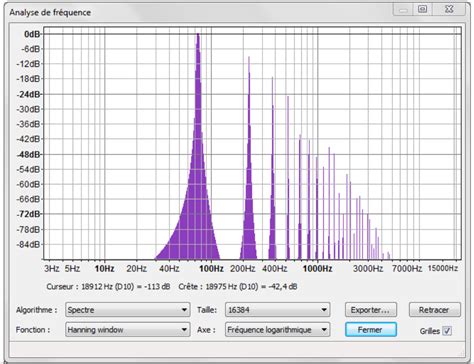Close the dialog with Fermer button
This screenshot has width=474, height=364.
tap(371, 330)
